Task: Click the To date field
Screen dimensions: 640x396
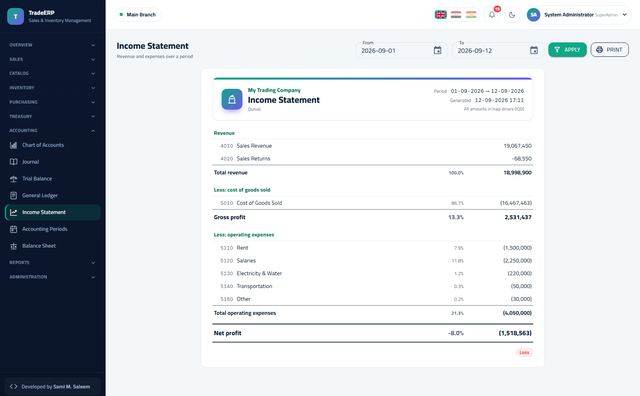Action: click(497, 50)
